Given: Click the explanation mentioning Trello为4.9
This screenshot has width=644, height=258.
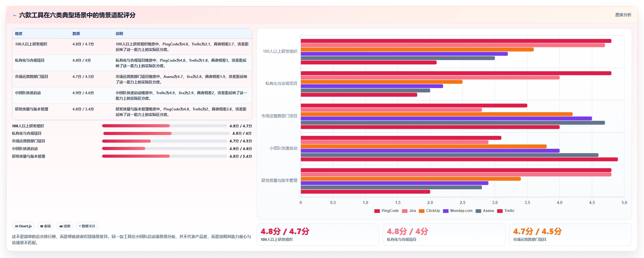Looking at the screenshot, I should click(181, 96).
